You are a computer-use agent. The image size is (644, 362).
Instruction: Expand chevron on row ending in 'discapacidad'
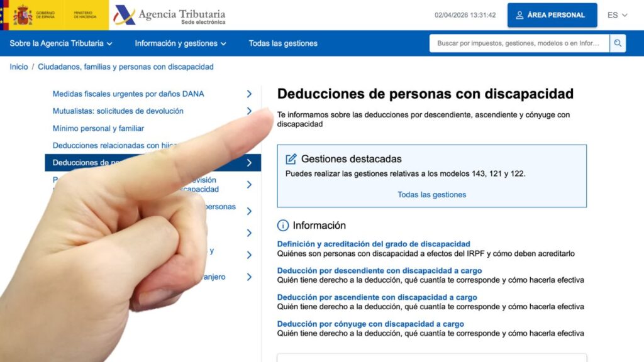click(x=249, y=185)
